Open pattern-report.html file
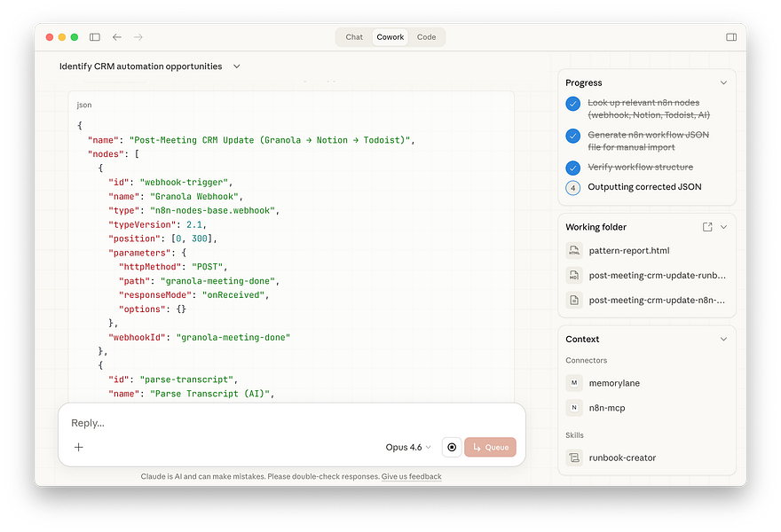 (x=629, y=250)
